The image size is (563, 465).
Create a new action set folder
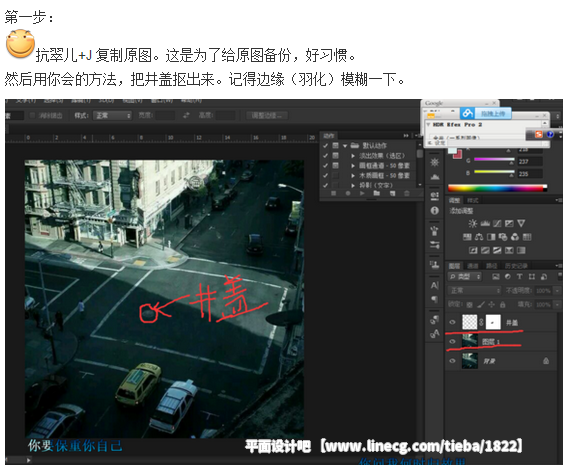coord(376,193)
